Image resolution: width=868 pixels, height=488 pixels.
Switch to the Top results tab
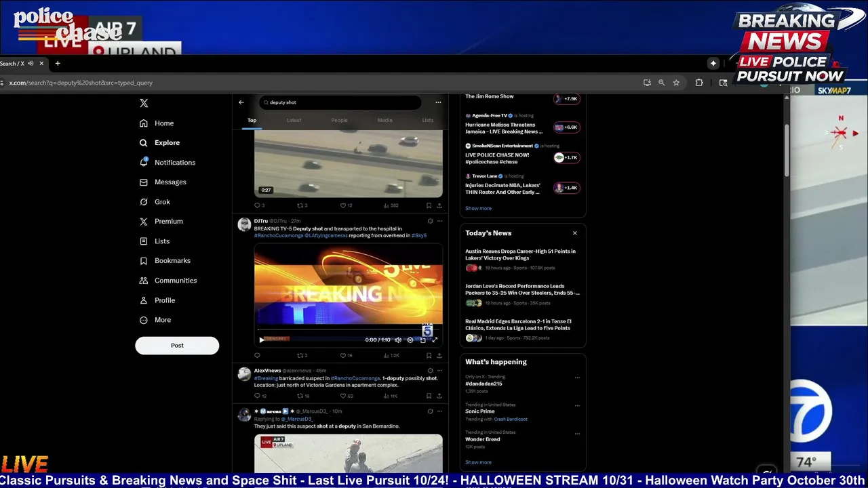[252, 120]
